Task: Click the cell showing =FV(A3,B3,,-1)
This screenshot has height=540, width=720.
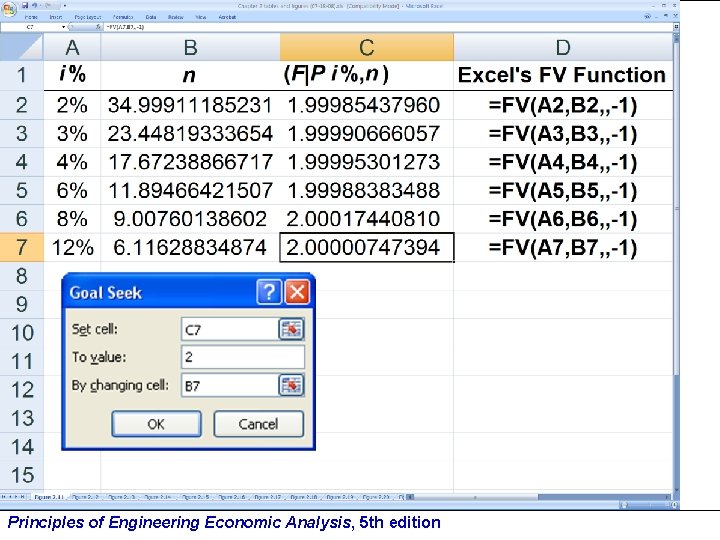Action: pyautogui.click(x=563, y=134)
